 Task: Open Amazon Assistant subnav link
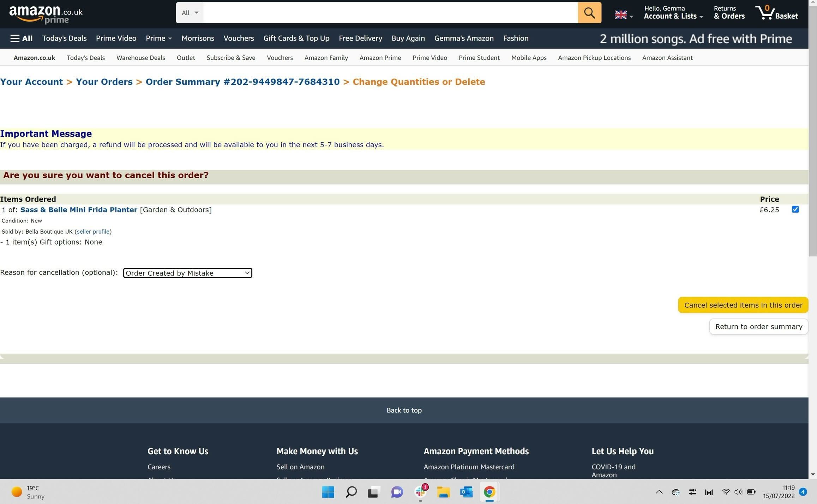(667, 58)
